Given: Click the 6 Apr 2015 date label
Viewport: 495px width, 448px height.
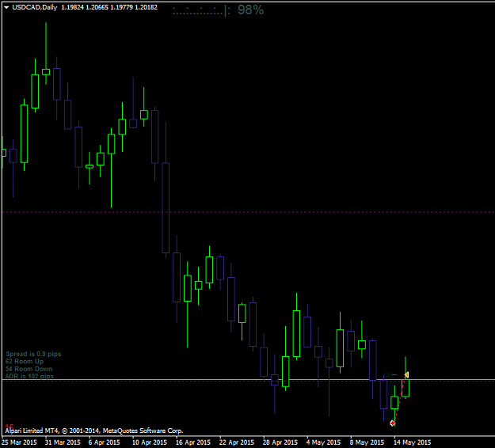Looking at the screenshot, I should 105,442.
